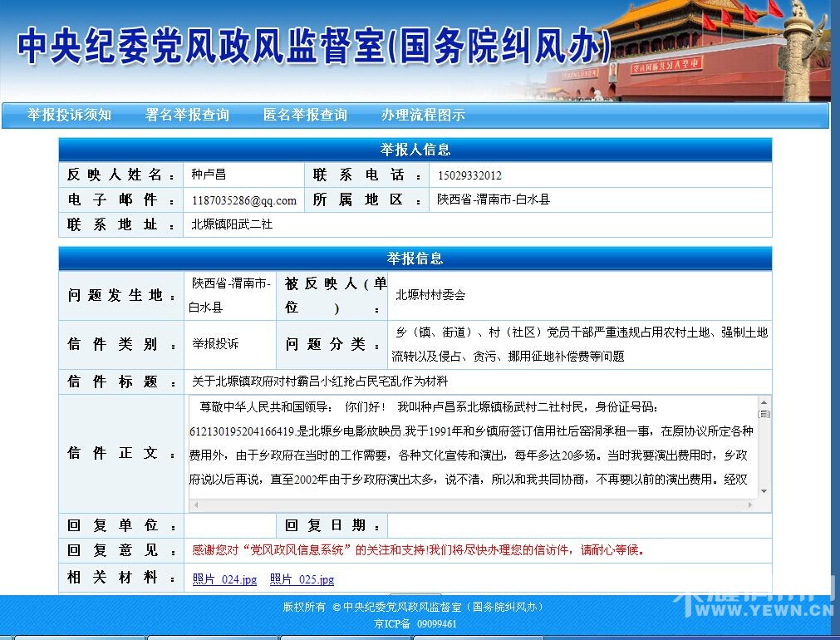The image size is (840, 640).
Task: Open 办理流程图示 navigation item
Action: [x=423, y=116]
